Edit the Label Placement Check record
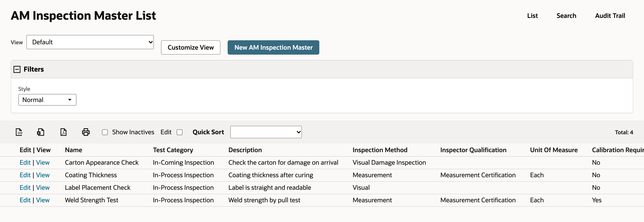644x222 pixels. click(25, 188)
